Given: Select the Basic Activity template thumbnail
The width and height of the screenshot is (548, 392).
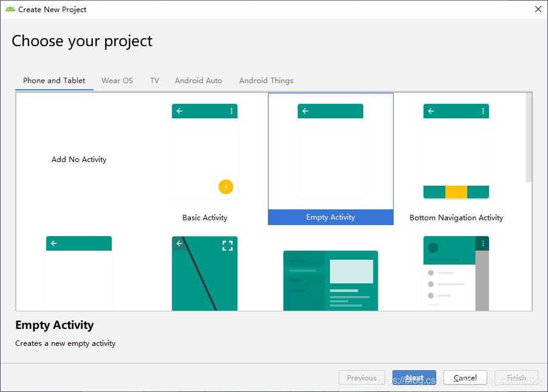Looking at the screenshot, I should pyautogui.click(x=205, y=151).
